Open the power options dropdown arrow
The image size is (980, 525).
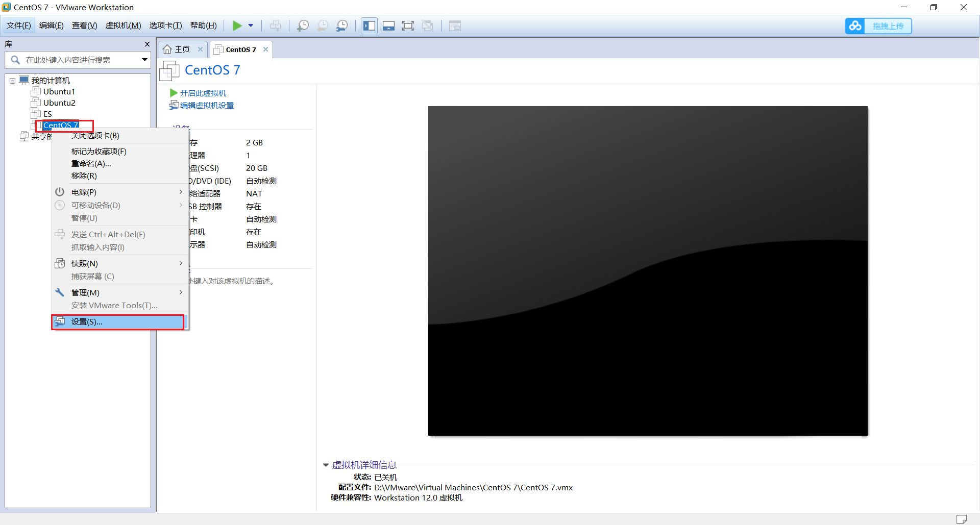[251, 26]
